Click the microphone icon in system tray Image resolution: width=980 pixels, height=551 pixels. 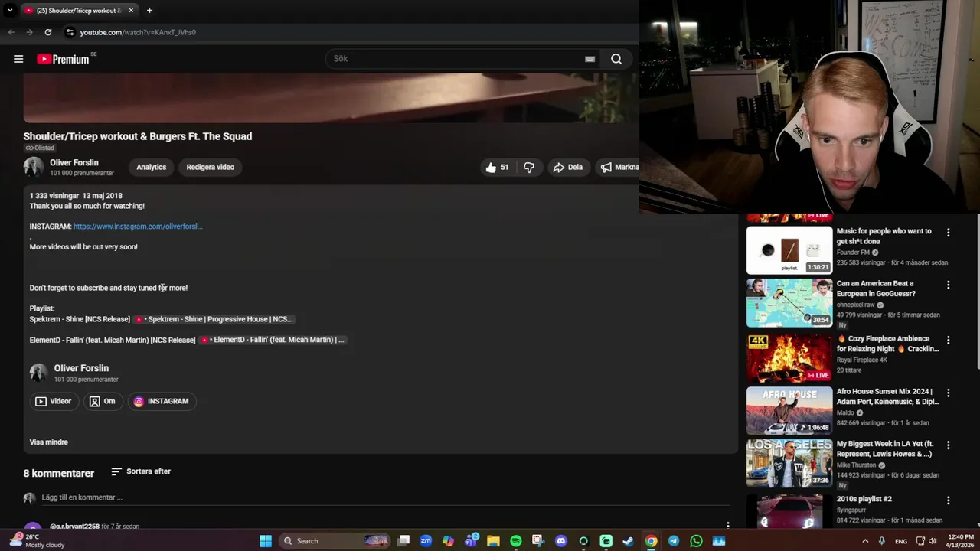pyautogui.click(x=881, y=541)
